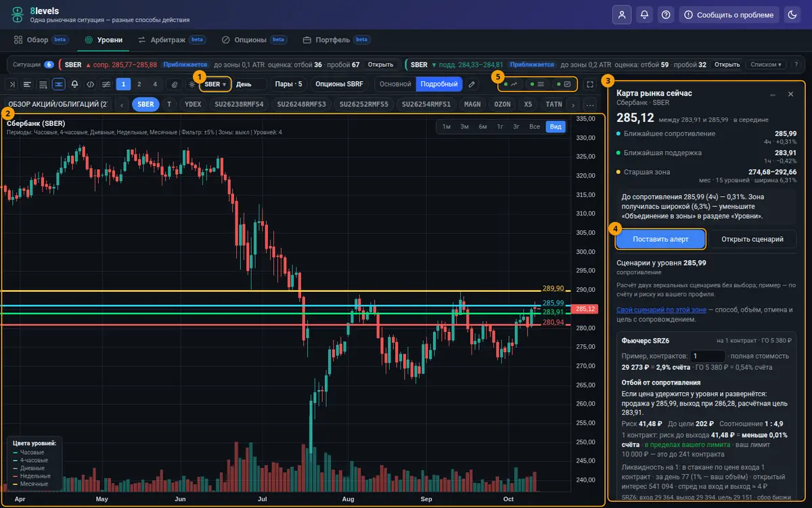Switch to the Обзор tab
812x508 pixels.
pos(43,40)
